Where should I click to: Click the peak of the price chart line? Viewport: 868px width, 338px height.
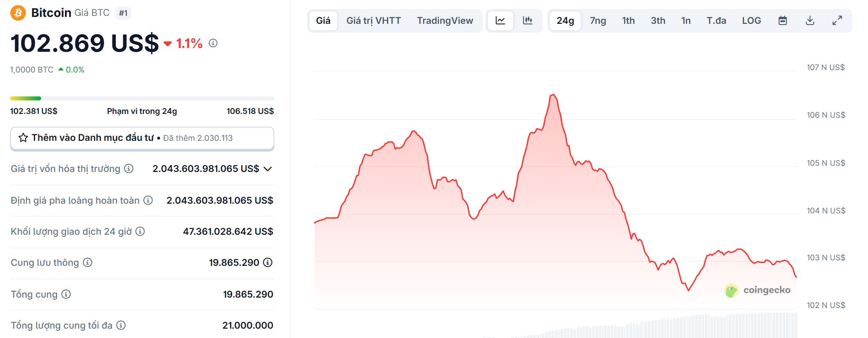point(553,94)
